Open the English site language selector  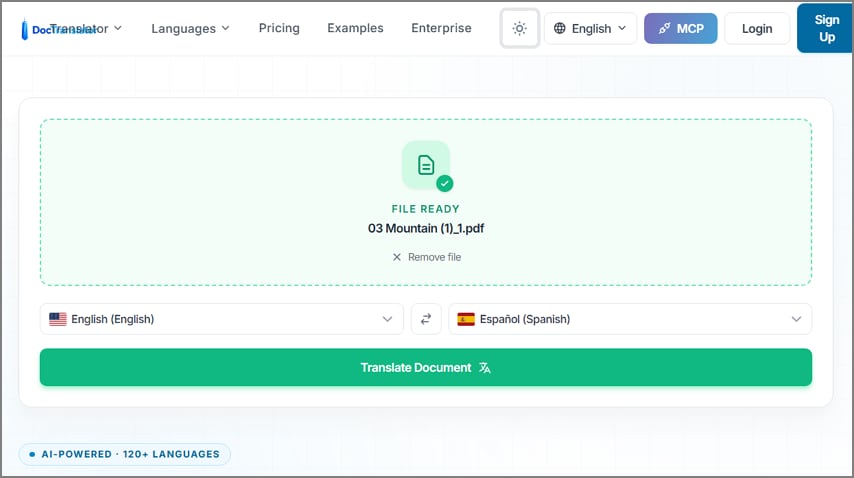tap(590, 28)
